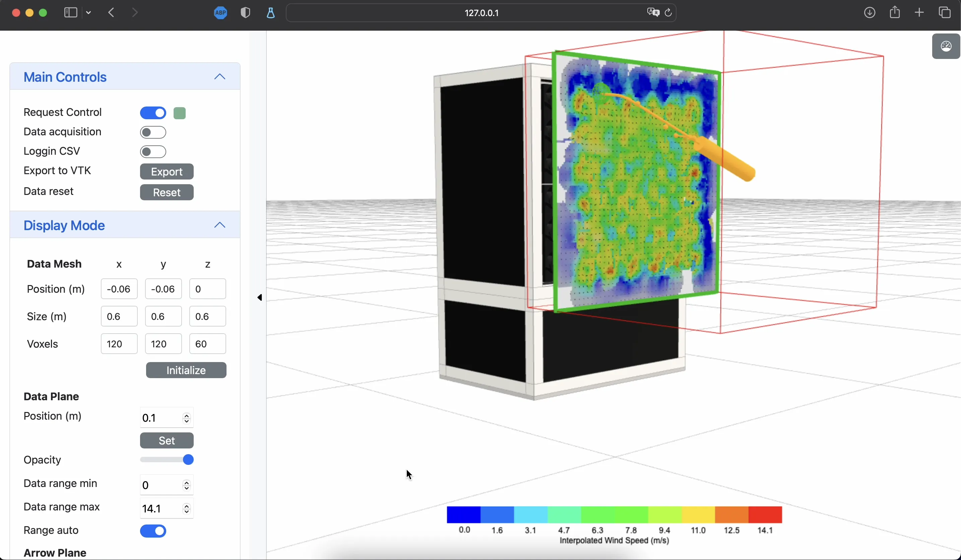Click the flask extension icon
This screenshot has width=961, height=560.
[270, 13]
